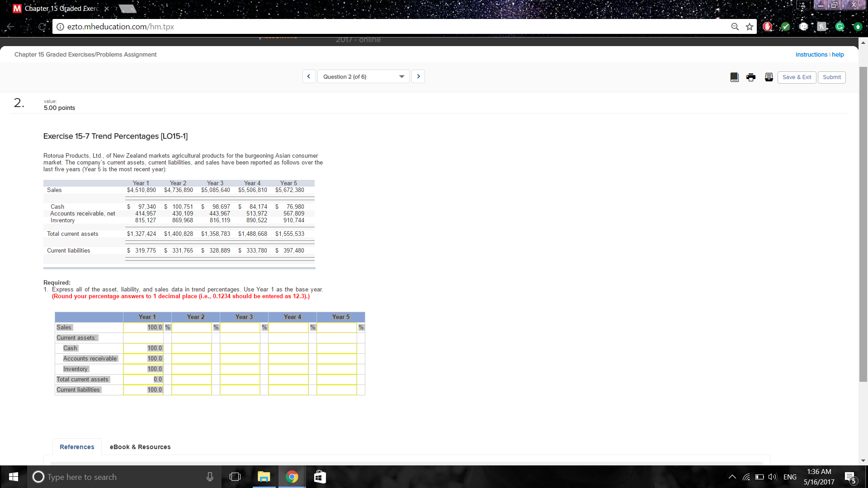
Task: Click the printer icon
Action: (751, 77)
